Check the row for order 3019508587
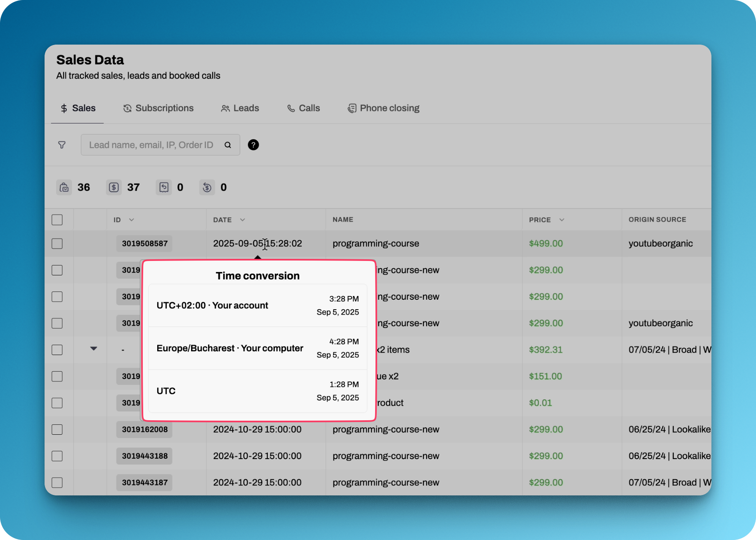The width and height of the screenshot is (756, 540). [x=57, y=244]
